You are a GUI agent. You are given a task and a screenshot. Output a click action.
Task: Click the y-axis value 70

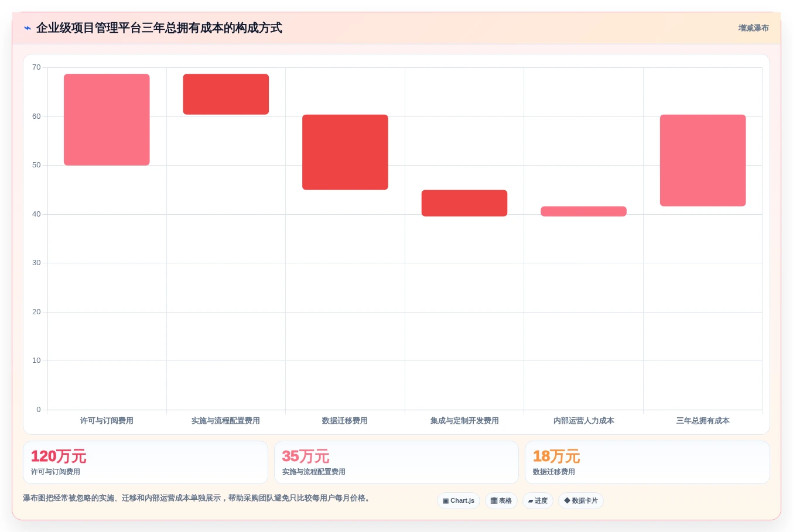[36, 67]
